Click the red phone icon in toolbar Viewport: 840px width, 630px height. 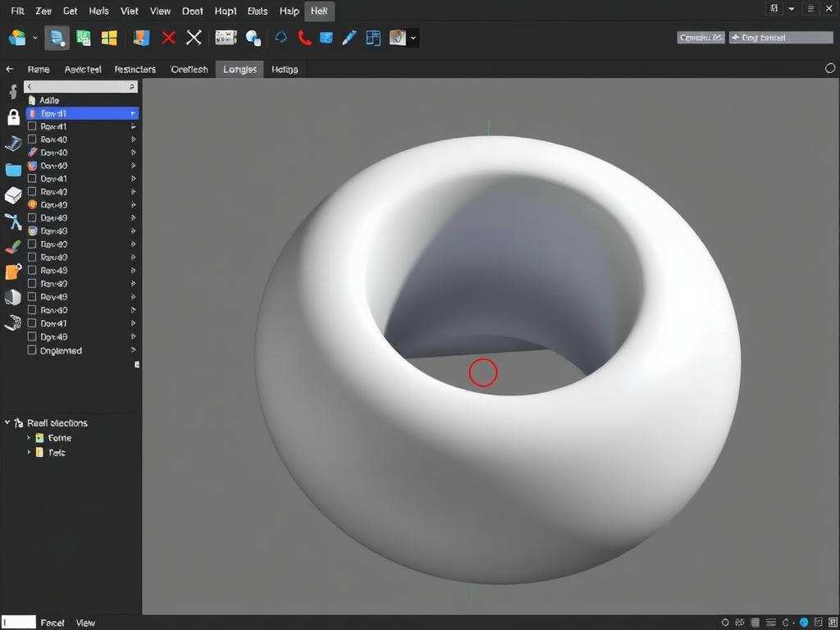(304, 38)
